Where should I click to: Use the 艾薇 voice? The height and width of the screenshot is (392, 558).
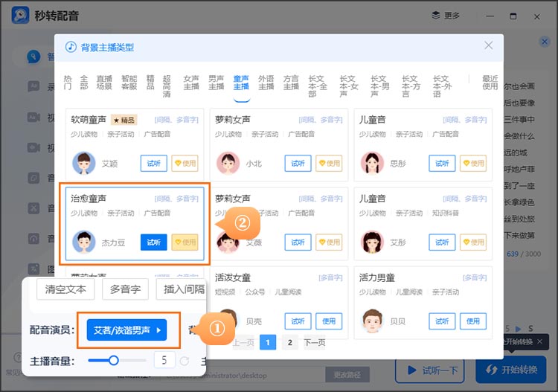(329, 242)
